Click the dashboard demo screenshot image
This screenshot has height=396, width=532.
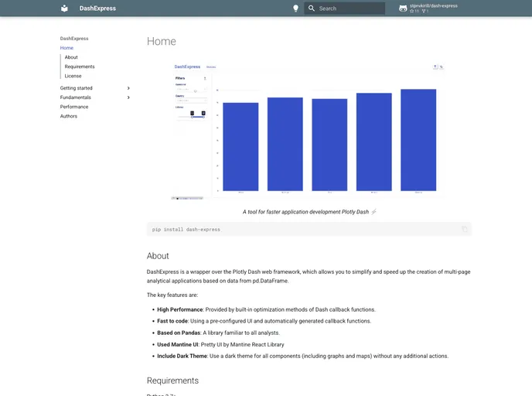(x=309, y=131)
